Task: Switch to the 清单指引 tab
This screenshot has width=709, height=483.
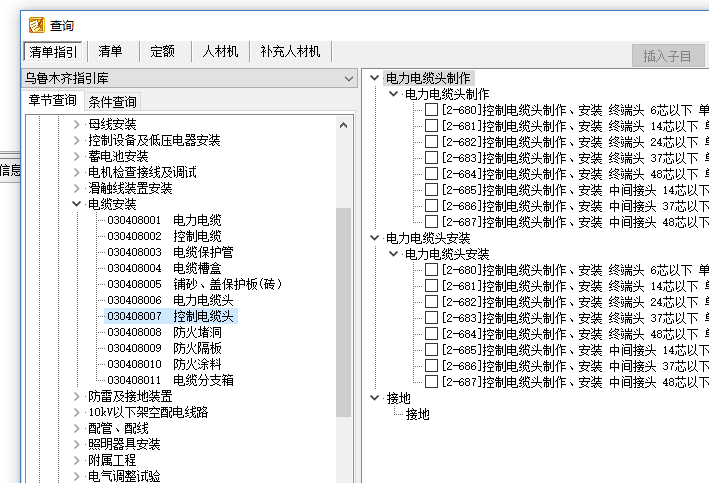Action: [x=53, y=52]
